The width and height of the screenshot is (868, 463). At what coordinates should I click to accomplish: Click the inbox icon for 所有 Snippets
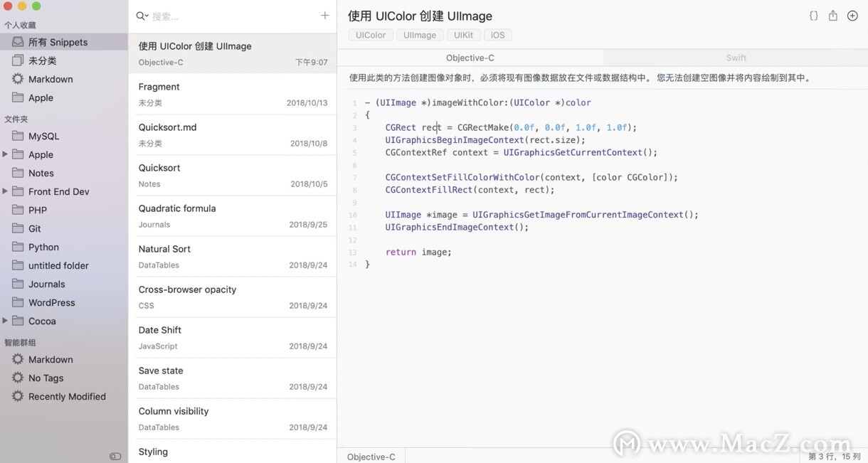[18, 42]
